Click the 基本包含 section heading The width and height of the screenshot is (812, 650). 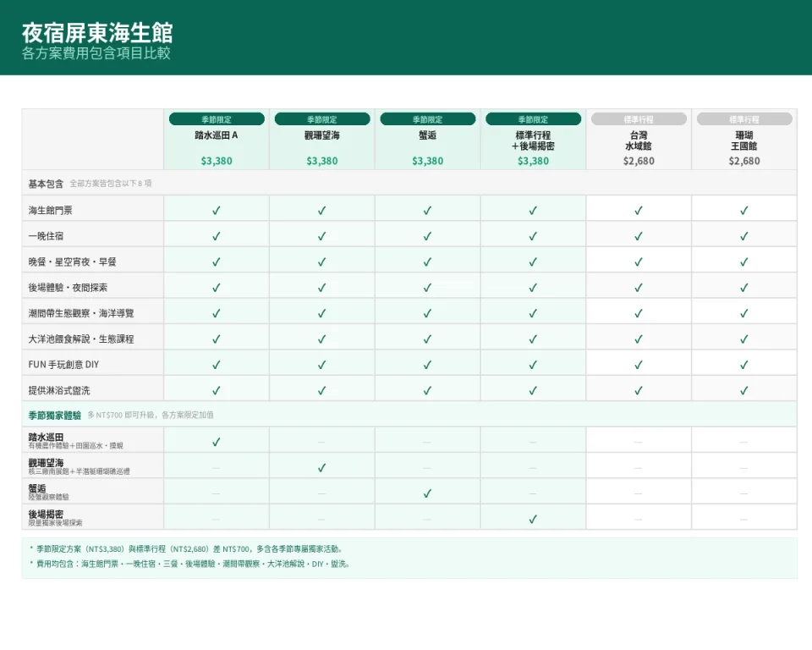point(46,184)
